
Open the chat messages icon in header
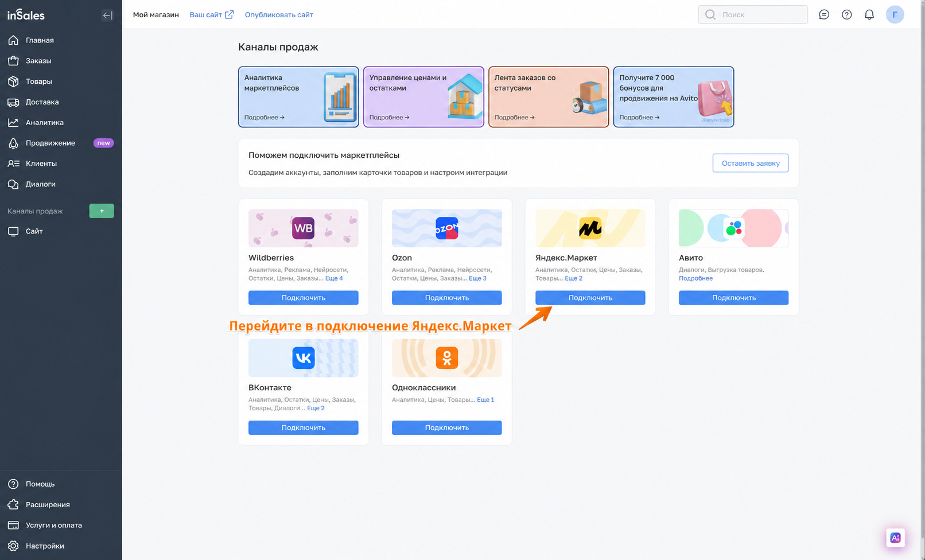(824, 14)
